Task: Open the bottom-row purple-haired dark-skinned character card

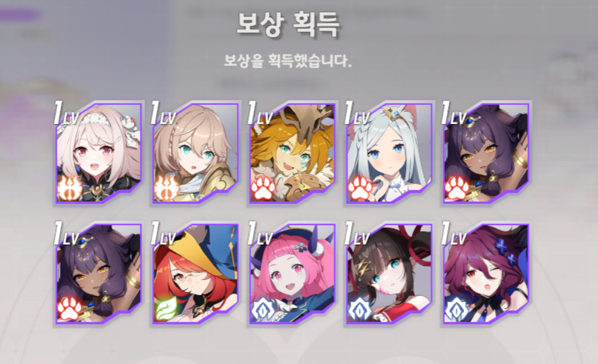Action: click(99, 274)
